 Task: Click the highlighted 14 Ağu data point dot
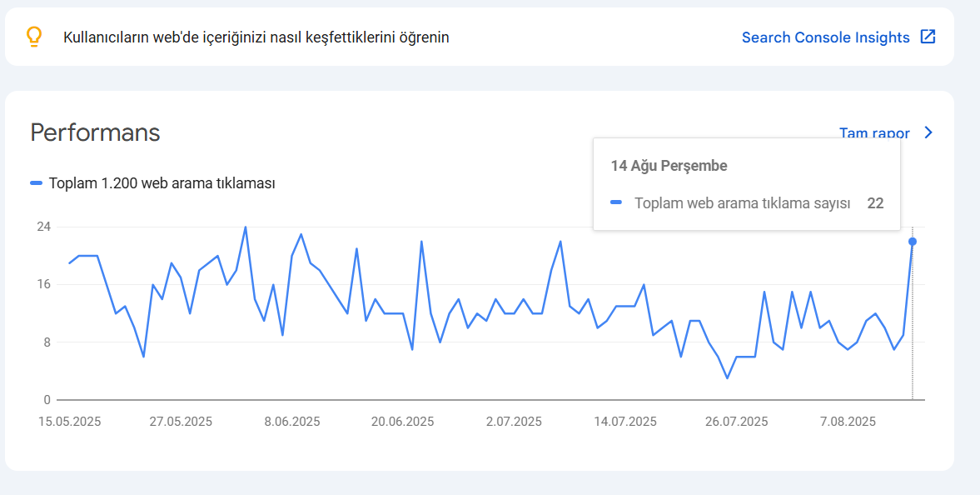913,242
